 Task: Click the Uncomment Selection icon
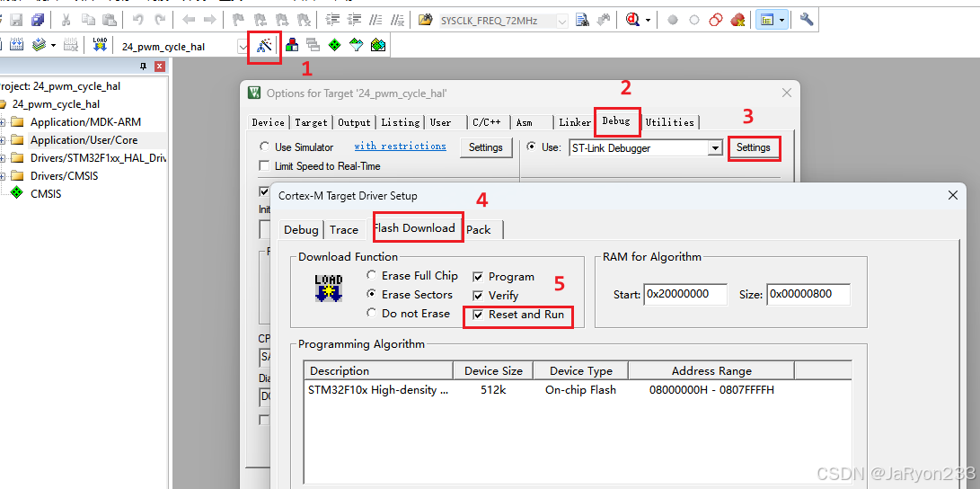point(397,20)
